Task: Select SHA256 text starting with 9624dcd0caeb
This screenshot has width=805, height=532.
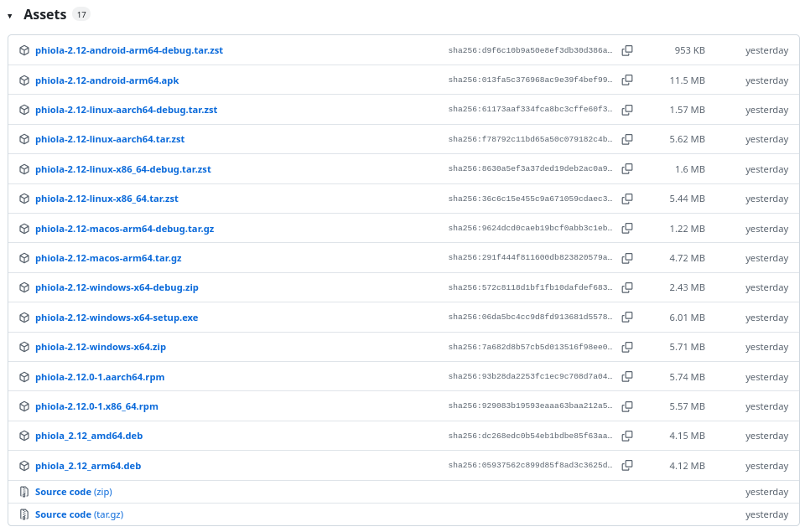Action: click(530, 228)
